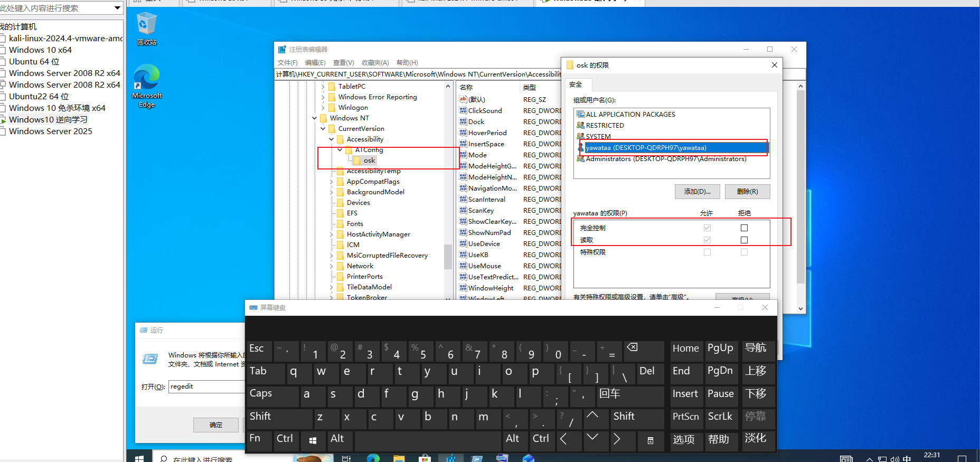Click the icon beside the ScanKey value
Viewport: 980px width, 462px height.
(x=463, y=211)
